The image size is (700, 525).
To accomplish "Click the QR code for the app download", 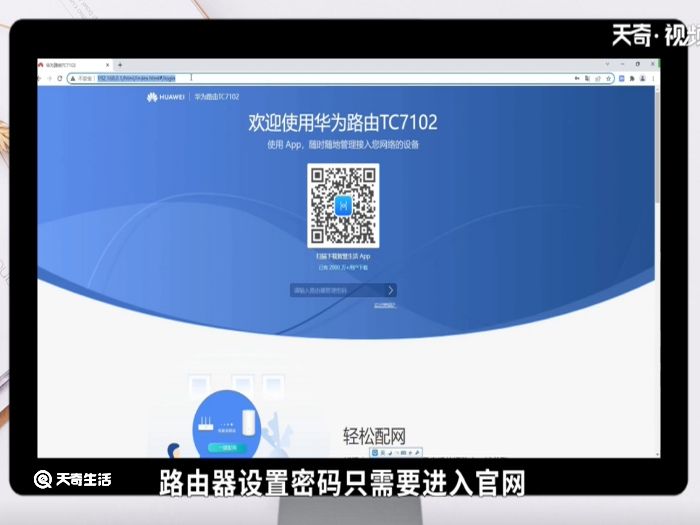I will coord(343,205).
